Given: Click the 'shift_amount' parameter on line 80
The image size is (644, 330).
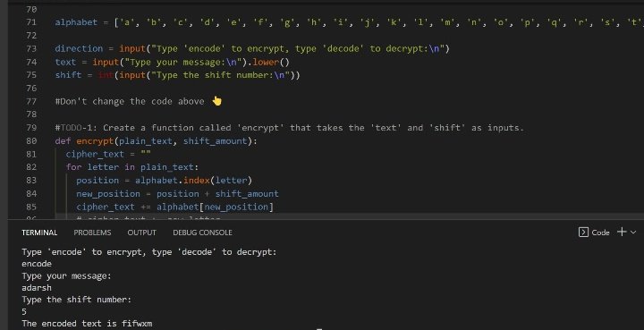Looking at the screenshot, I should pos(216,140).
